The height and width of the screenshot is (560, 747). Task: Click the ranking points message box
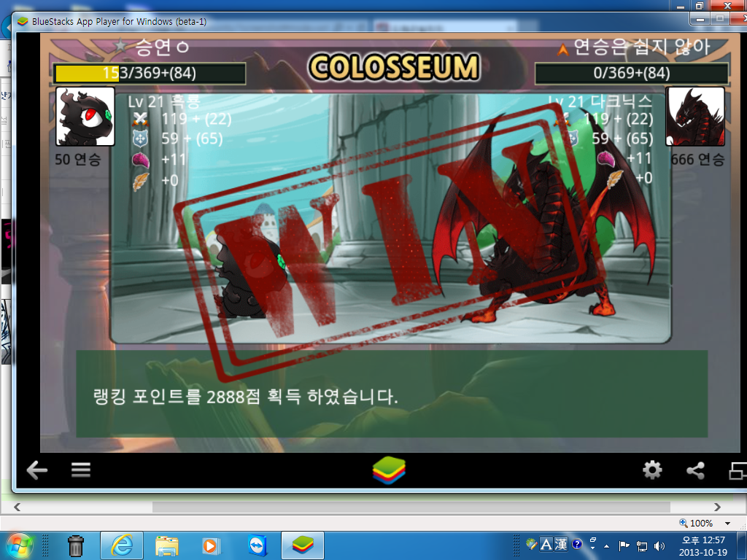coord(392,394)
